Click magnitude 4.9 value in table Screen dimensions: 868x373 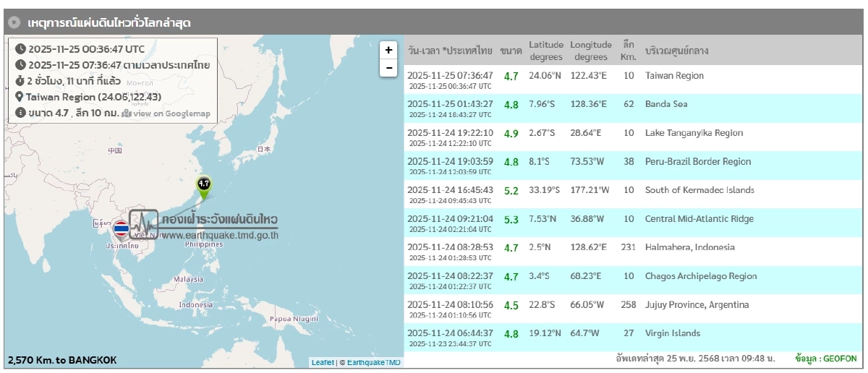point(511,133)
